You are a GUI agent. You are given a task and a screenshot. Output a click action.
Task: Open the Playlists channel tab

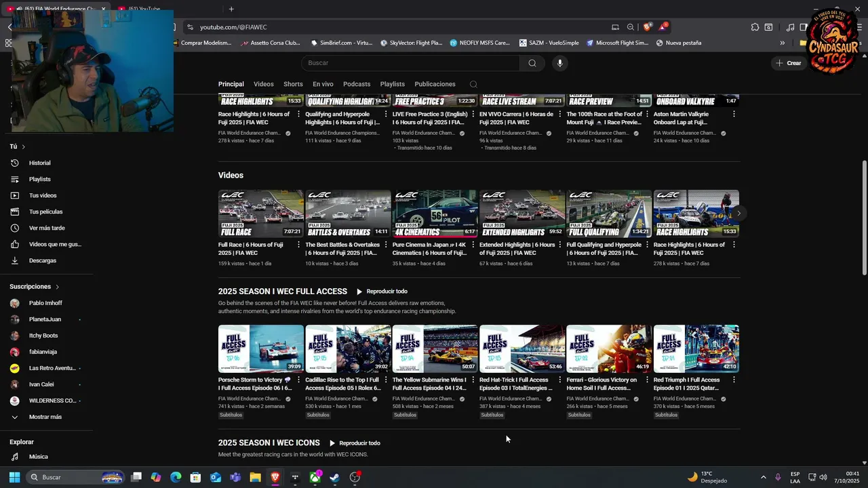(393, 84)
